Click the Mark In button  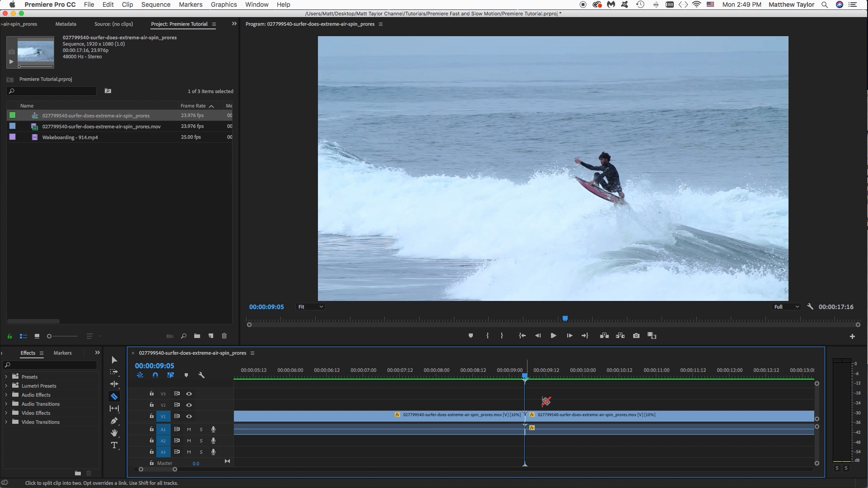[487, 336]
